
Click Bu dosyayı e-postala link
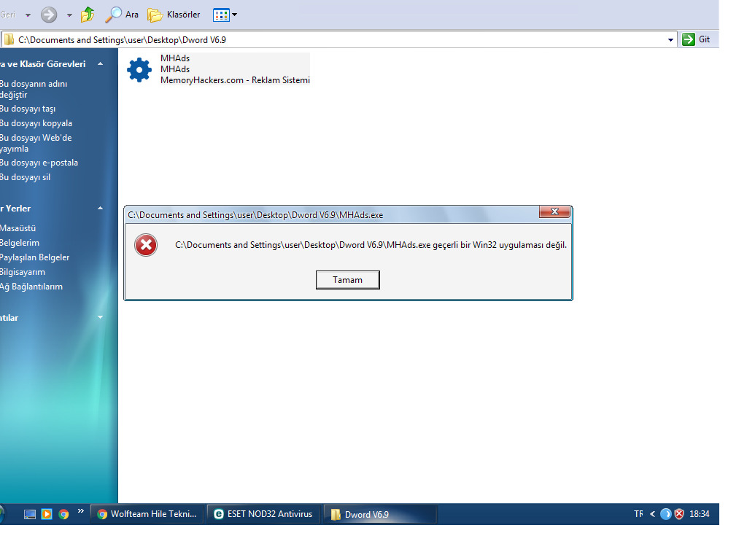click(x=39, y=163)
